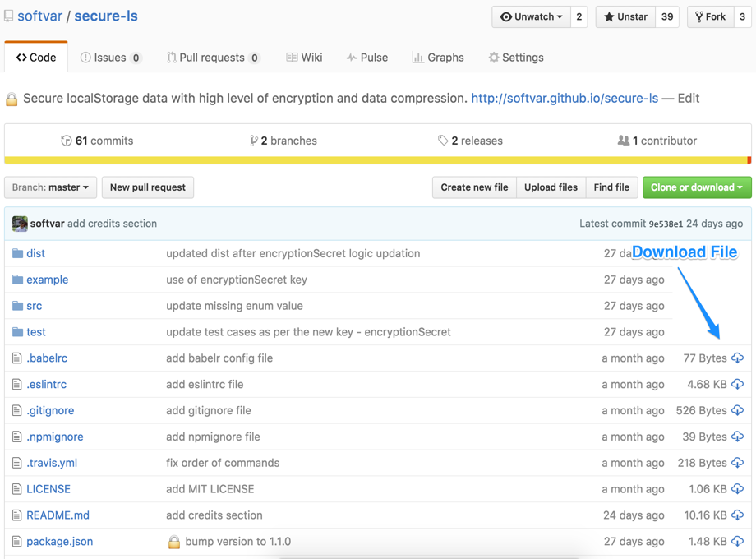Toggle Unwatch for this repository
Screen dimensions: 756x559
pyautogui.click(x=532, y=16)
